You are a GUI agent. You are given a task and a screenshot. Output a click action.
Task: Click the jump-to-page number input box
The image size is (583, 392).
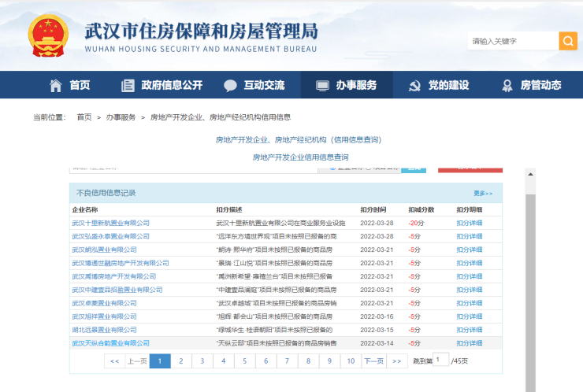pyautogui.click(x=440, y=360)
